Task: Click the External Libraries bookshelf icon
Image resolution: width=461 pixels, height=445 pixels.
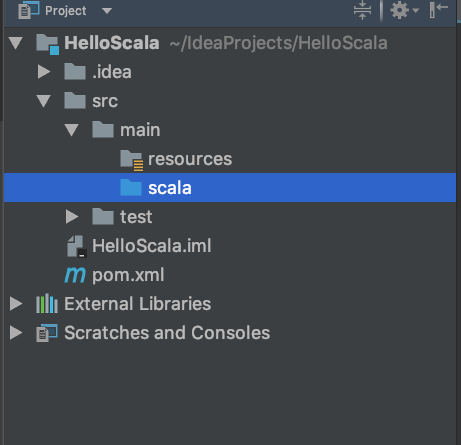Action: tap(47, 303)
